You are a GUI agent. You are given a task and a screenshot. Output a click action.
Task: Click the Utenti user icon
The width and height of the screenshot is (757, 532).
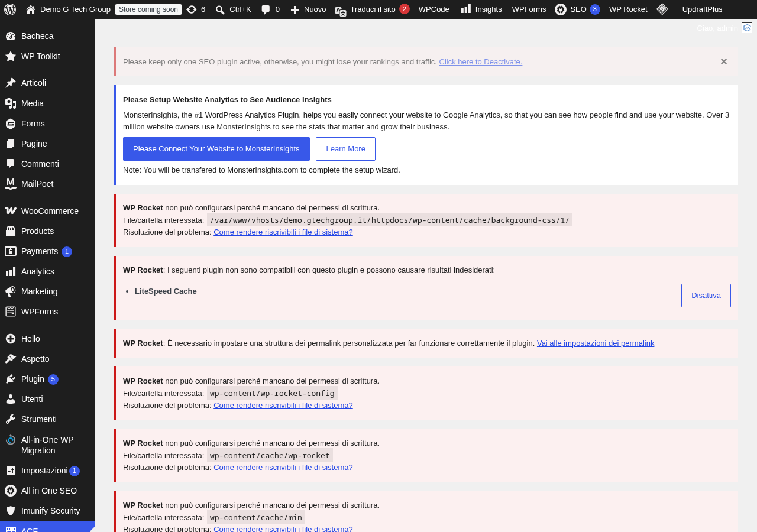tap(11, 399)
